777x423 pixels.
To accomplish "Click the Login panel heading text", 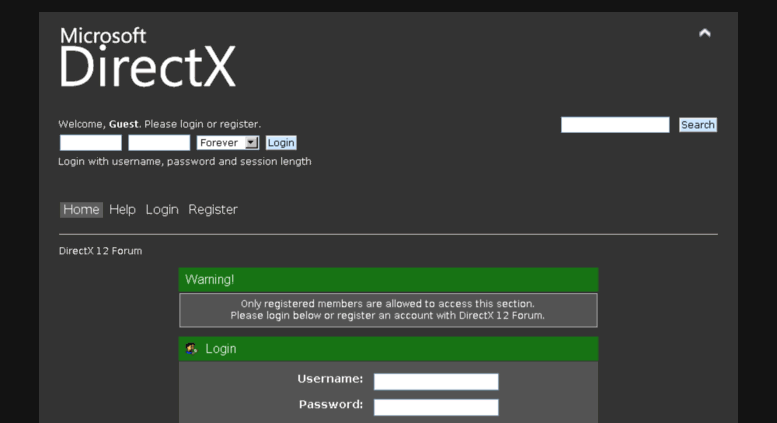I will click(x=221, y=349).
